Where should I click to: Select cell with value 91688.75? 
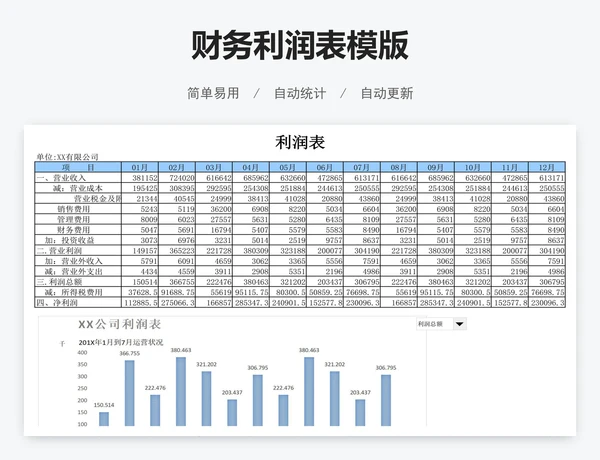click(177, 292)
